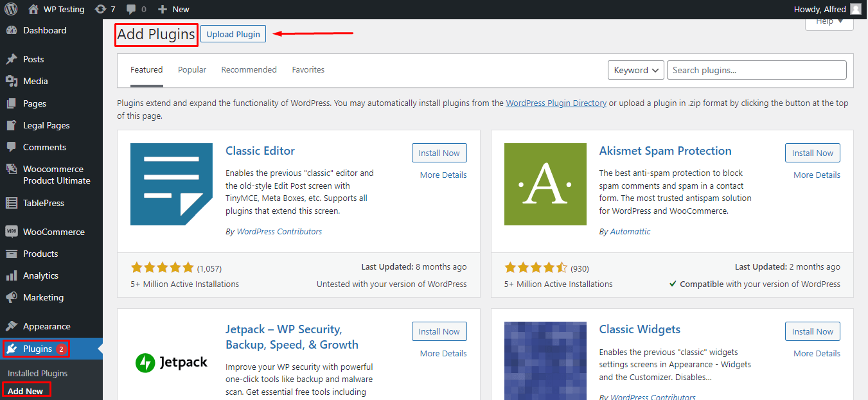Viewport: 868px width, 400px height.
Task: Click the updates icon showing 7
Action: coord(100,9)
